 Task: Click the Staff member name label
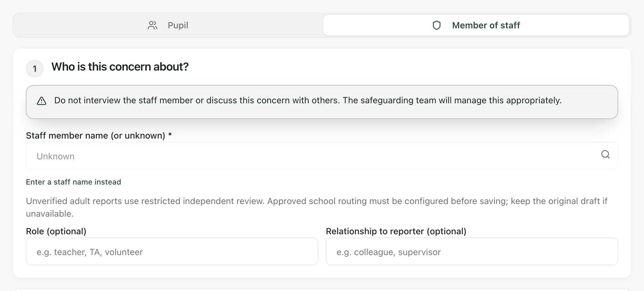[x=99, y=135]
